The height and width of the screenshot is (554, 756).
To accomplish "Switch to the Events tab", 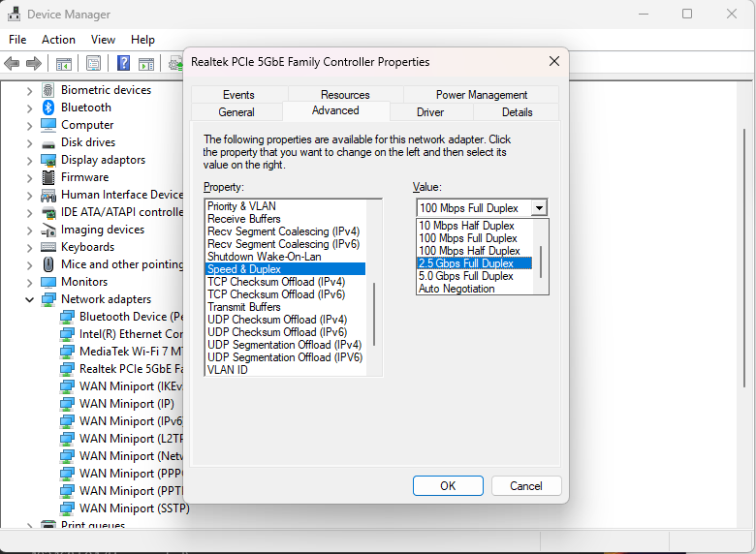I will [x=238, y=95].
